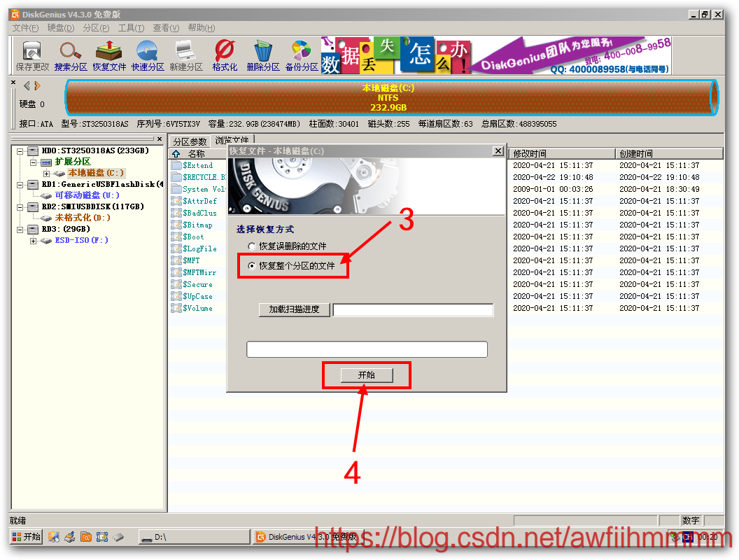
Task: Go to previous disk with left arrow
Action: [27, 86]
